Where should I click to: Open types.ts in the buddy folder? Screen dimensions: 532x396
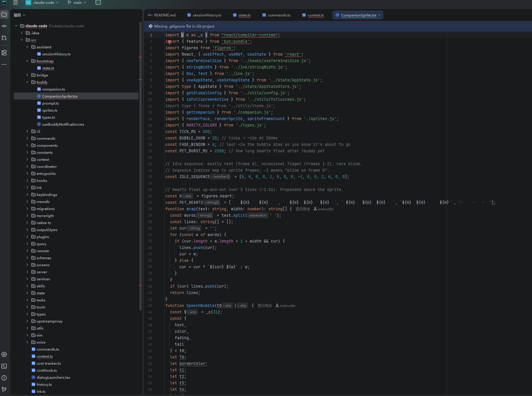click(x=48, y=117)
